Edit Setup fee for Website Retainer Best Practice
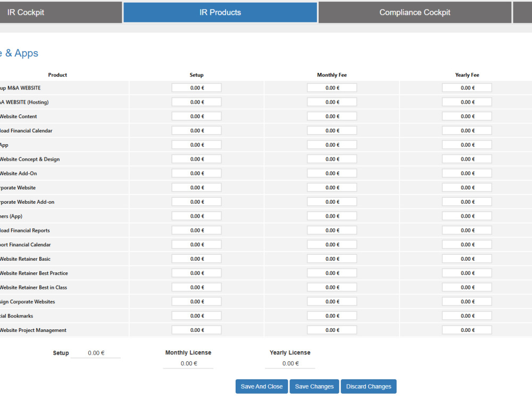This screenshot has width=532, height=399. point(196,273)
